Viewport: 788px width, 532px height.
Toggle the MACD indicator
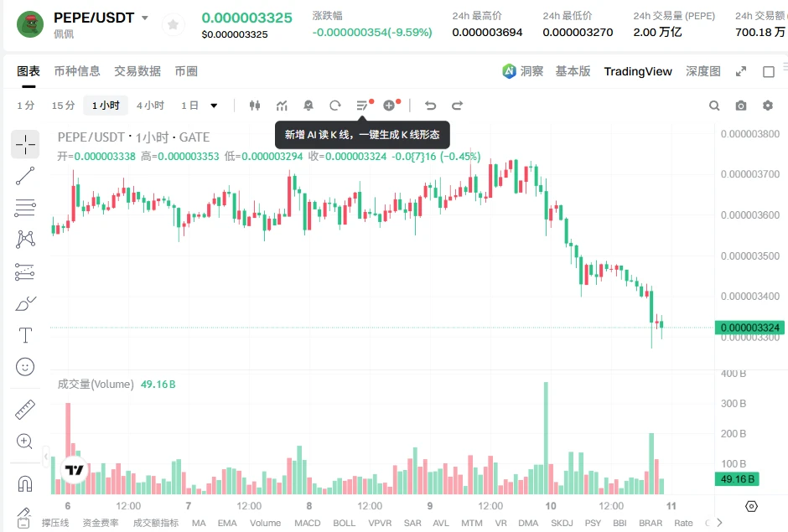click(307, 523)
